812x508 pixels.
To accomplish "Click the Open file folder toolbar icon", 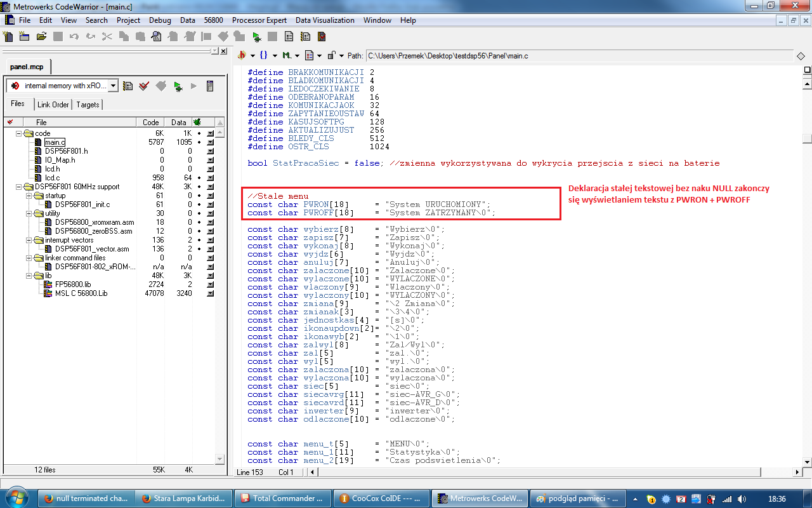I will pyautogui.click(x=41, y=37).
